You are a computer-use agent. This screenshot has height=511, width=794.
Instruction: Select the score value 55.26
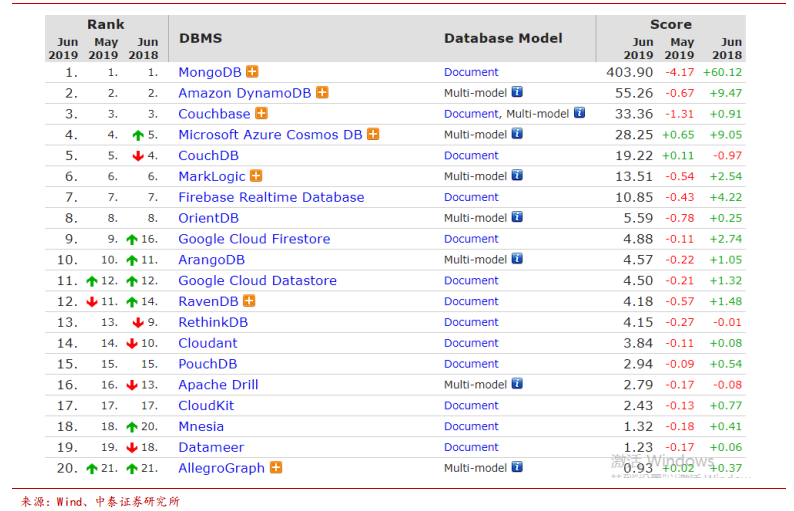click(634, 93)
